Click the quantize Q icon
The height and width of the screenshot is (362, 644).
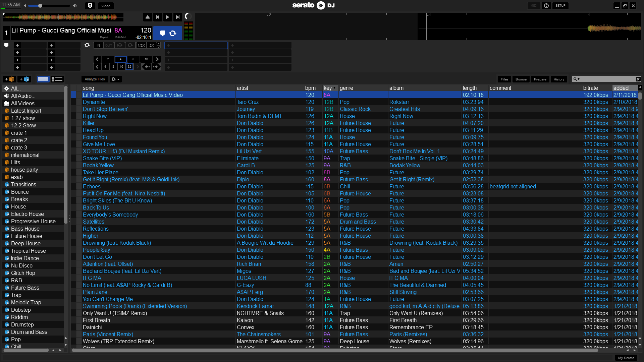click(90, 6)
